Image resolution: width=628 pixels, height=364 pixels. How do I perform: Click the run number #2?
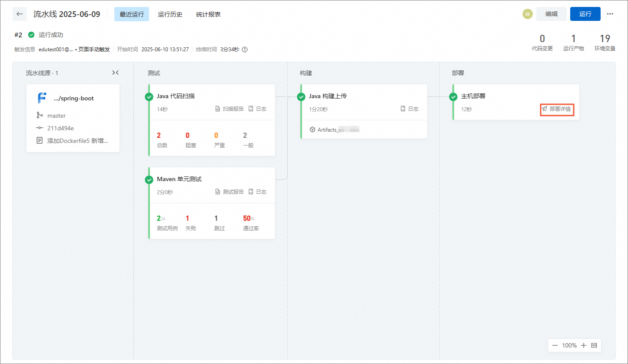click(x=18, y=35)
